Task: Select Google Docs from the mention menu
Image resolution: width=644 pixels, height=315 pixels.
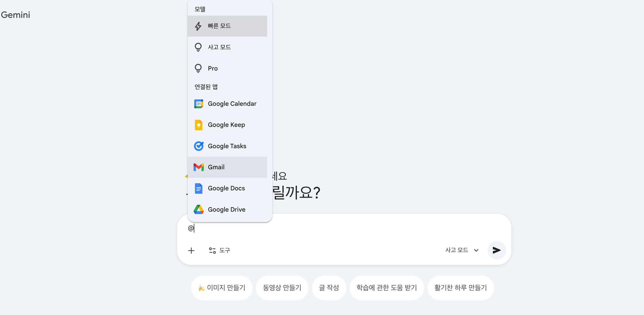Action: (227, 189)
